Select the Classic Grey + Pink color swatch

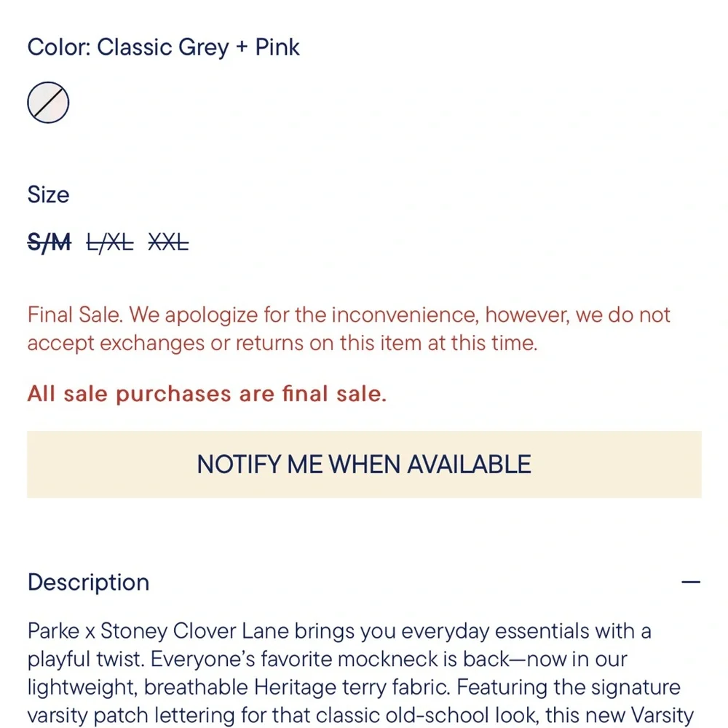coord(48,102)
